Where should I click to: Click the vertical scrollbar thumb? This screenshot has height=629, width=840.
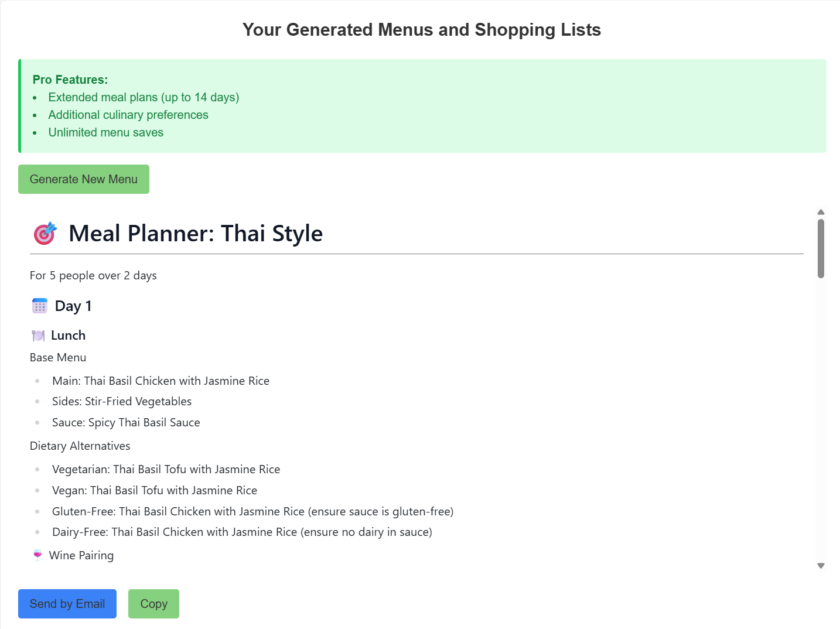pyautogui.click(x=821, y=248)
